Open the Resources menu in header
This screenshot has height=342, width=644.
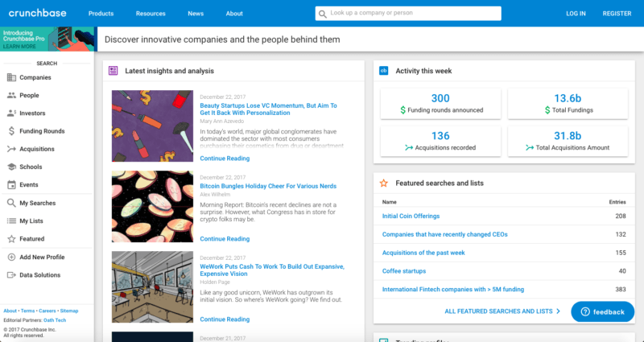tap(151, 14)
